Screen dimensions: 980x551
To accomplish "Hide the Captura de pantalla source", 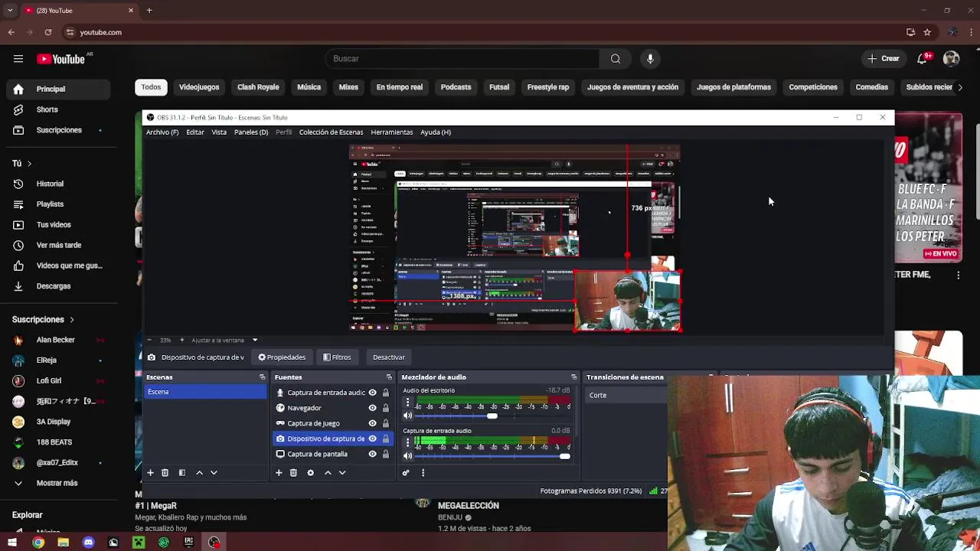I will [x=372, y=454].
